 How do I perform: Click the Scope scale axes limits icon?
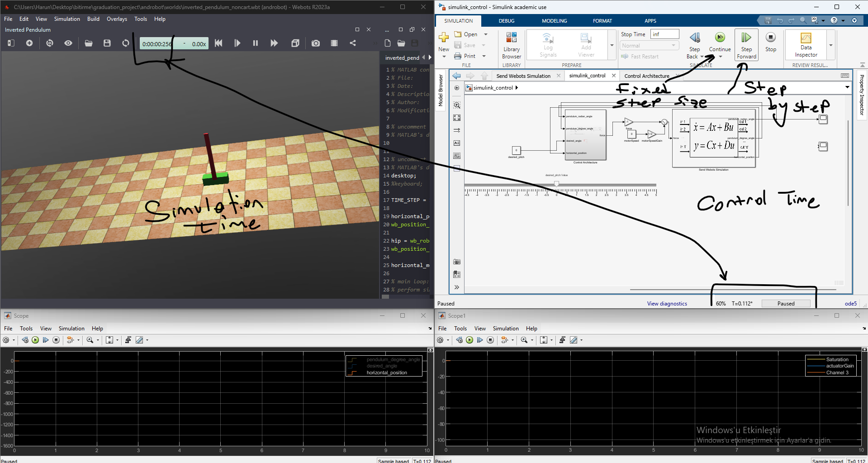[x=109, y=340]
